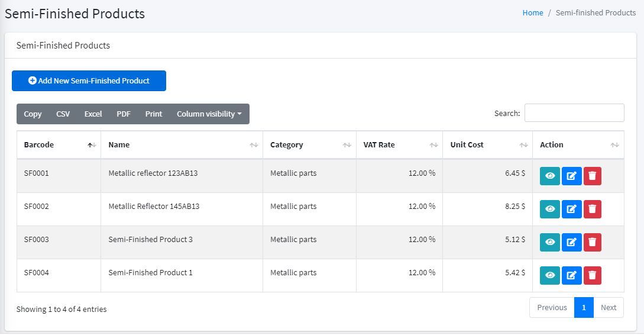Click edit icon for Semi-Finished Product 1

click(x=571, y=275)
